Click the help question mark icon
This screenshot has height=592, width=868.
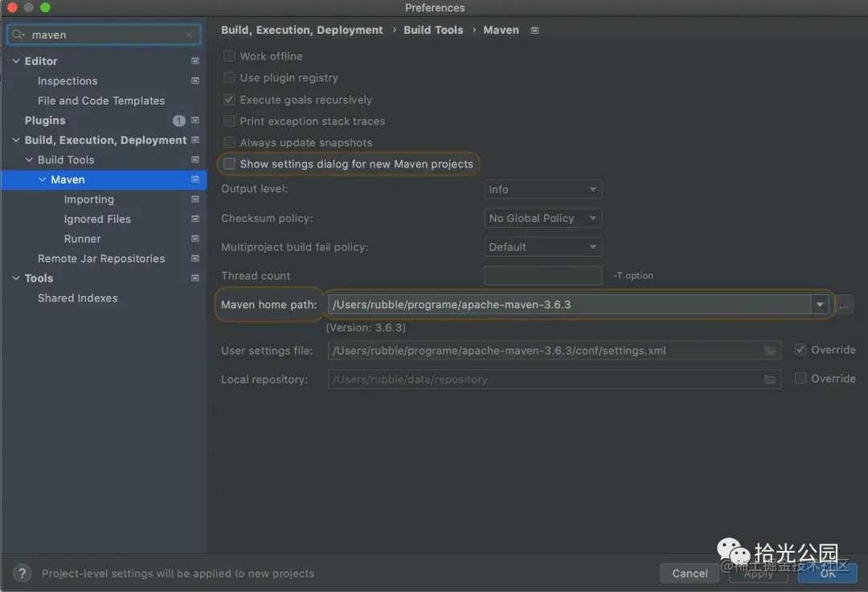[x=21, y=573]
